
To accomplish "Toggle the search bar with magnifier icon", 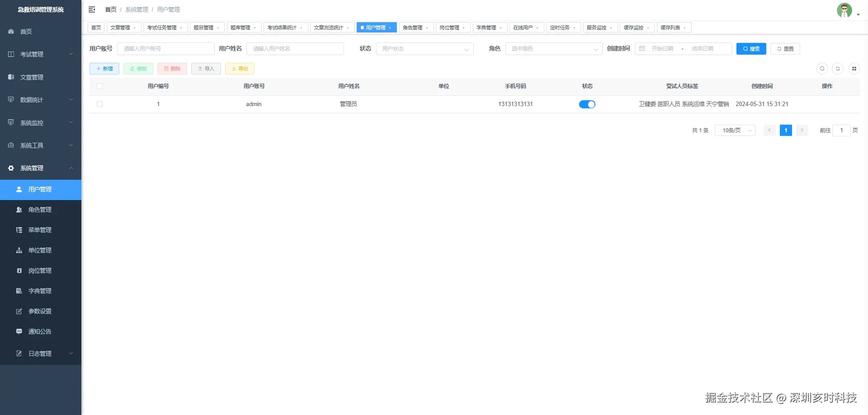I will (x=822, y=69).
